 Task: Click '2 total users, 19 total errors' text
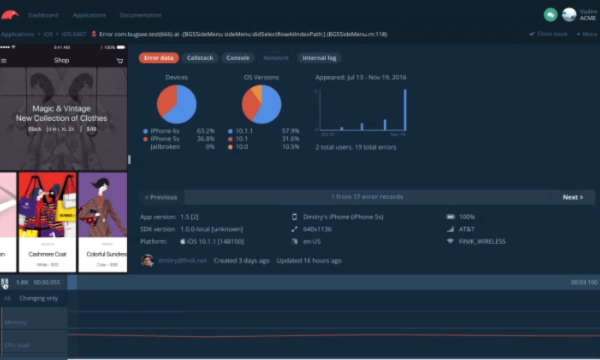click(x=355, y=147)
